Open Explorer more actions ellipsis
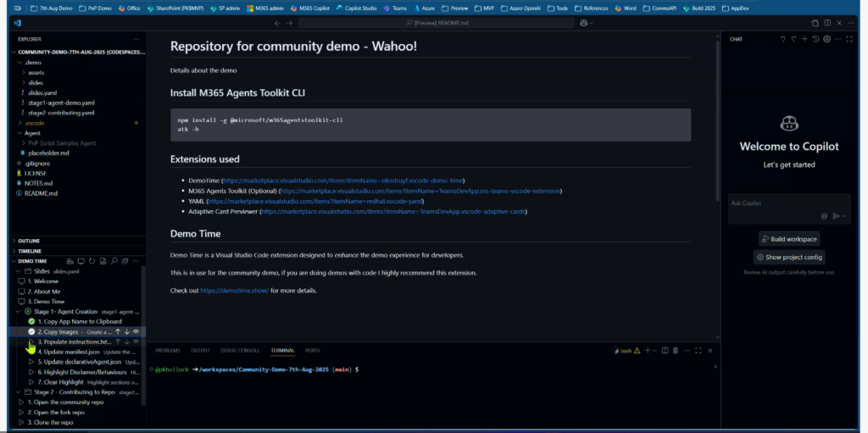Image resolution: width=868 pixels, height=433 pixels. point(136,39)
